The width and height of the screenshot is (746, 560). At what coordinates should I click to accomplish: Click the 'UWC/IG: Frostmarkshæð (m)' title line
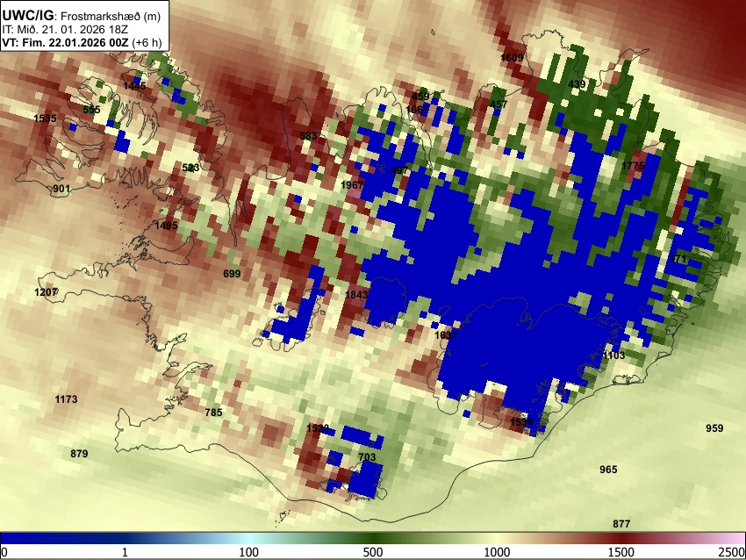click(82, 16)
